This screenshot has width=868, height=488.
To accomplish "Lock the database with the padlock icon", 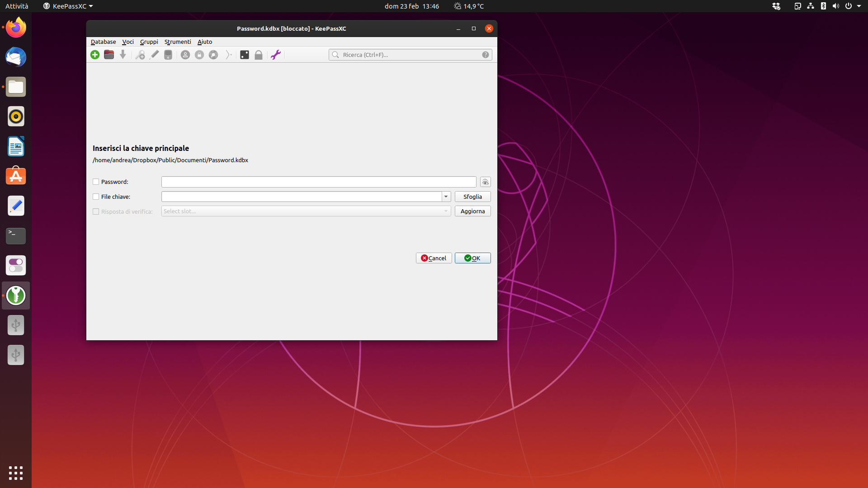I will [x=258, y=55].
